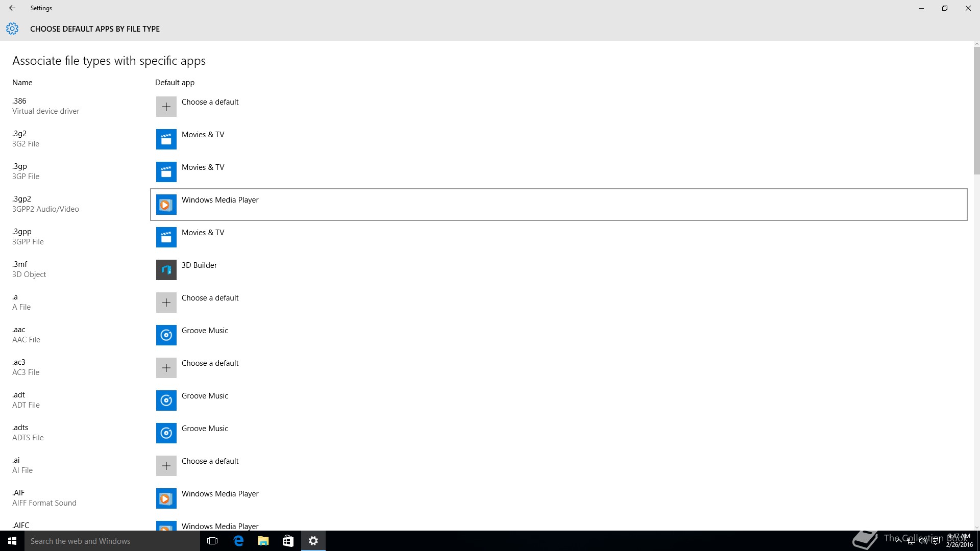Go back with the Settings back arrow
This screenshot has width=980, height=551.
[12, 8]
